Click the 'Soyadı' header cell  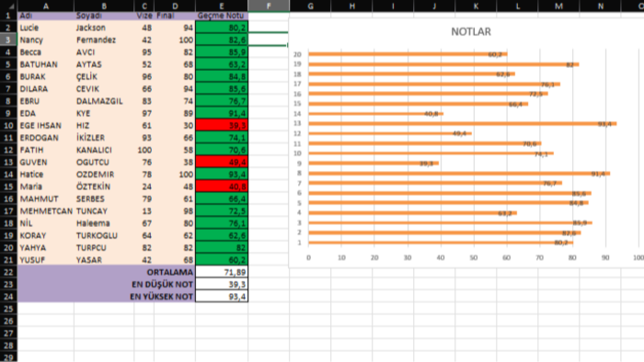pos(104,16)
